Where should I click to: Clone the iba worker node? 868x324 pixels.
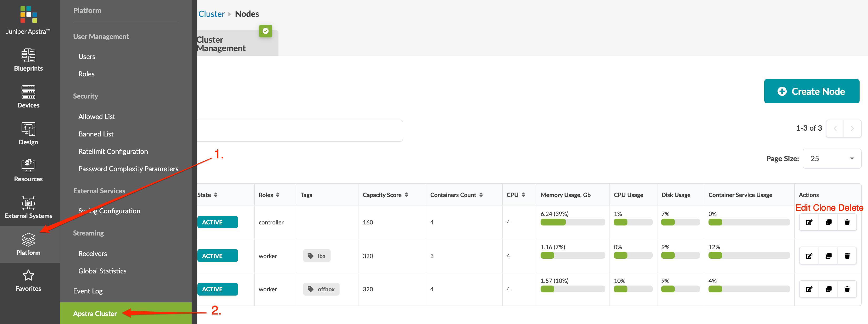pyautogui.click(x=828, y=256)
